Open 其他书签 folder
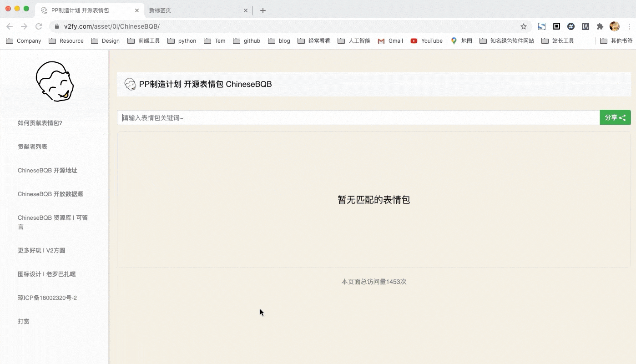 [616, 40]
